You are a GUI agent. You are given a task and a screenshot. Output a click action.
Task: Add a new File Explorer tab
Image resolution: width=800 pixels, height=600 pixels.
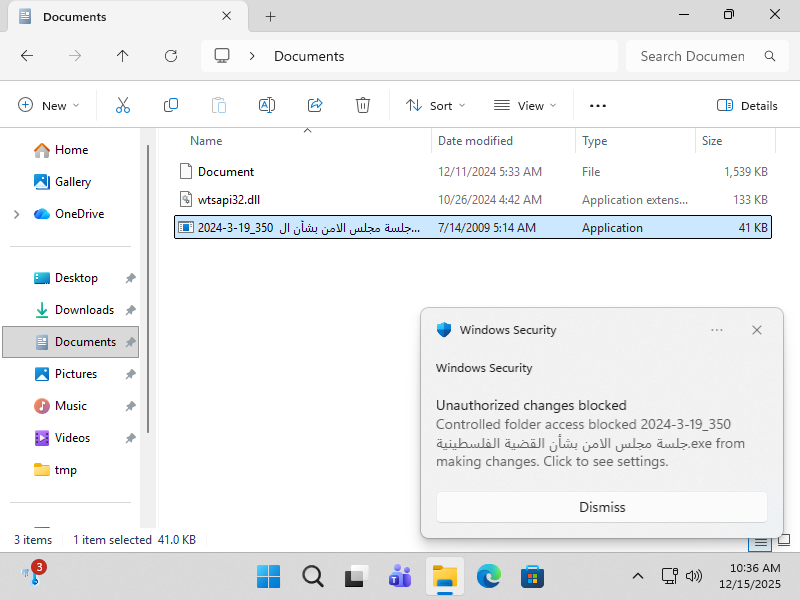pyautogui.click(x=270, y=16)
